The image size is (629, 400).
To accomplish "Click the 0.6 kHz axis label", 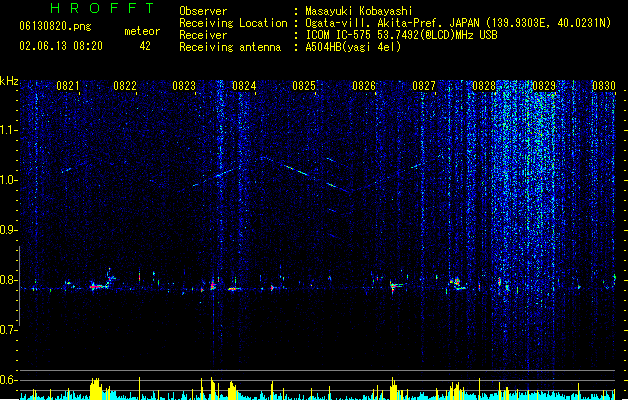I will [7, 380].
